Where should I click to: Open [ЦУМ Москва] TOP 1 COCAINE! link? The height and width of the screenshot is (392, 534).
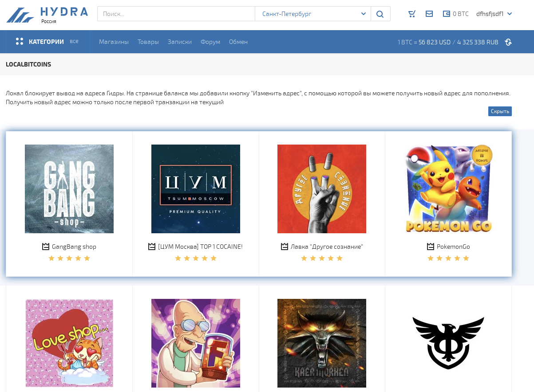point(200,247)
